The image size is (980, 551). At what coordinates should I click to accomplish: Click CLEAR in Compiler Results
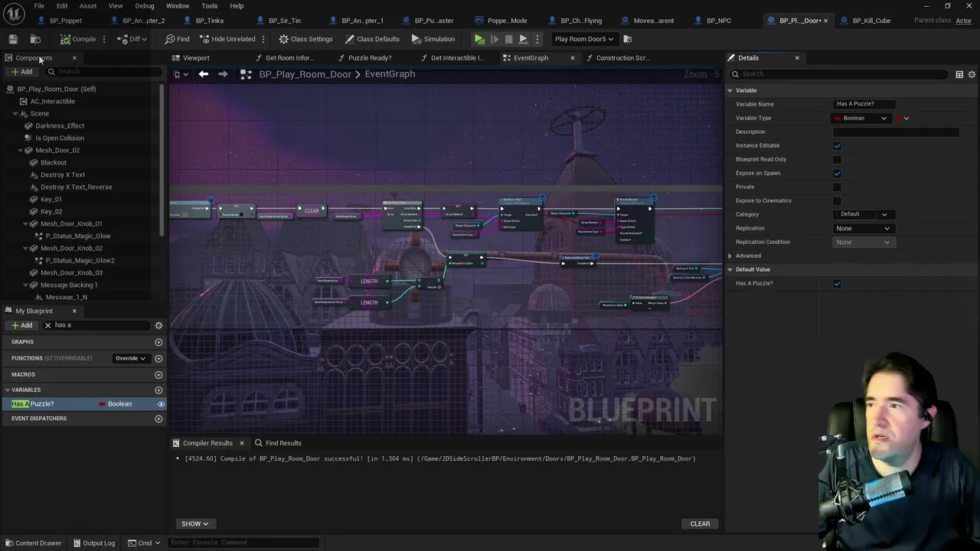point(700,524)
